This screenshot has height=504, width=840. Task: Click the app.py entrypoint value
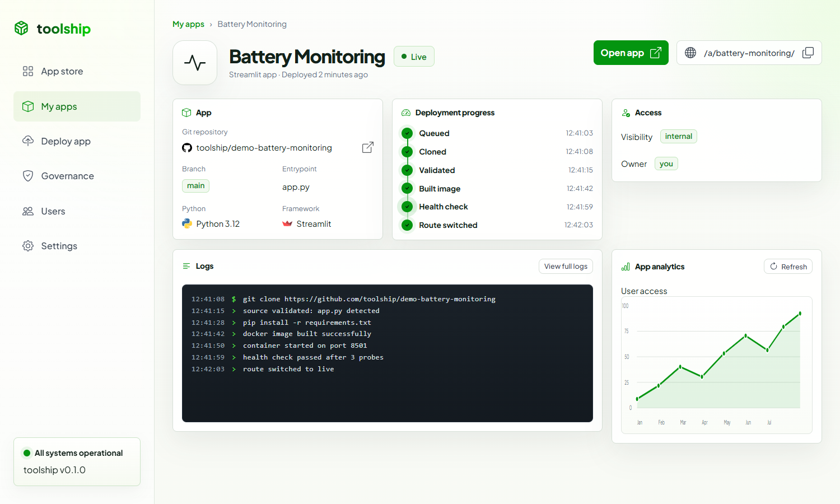[x=296, y=187]
